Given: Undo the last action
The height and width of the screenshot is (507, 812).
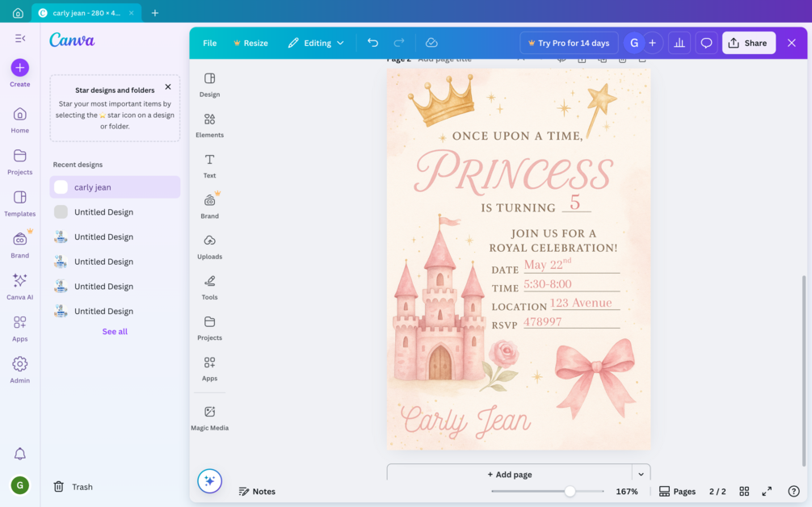Looking at the screenshot, I should [x=372, y=43].
